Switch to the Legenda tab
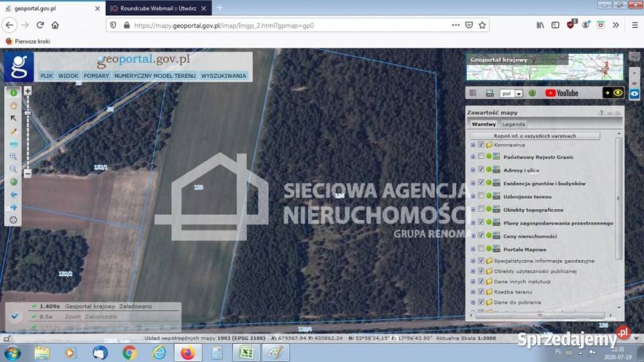Viewport: 644px width, 362px height. pos(513,124)
